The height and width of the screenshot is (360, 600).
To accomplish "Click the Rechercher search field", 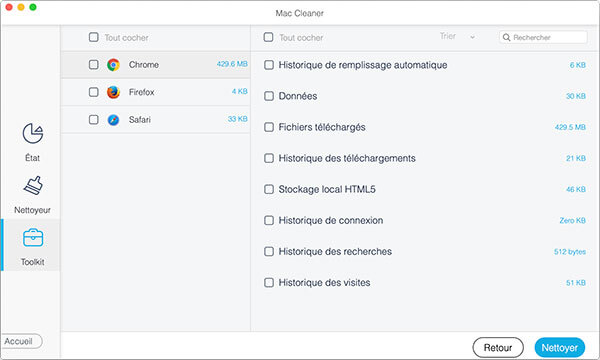I will pyautogui.click(x=543, y=37).
